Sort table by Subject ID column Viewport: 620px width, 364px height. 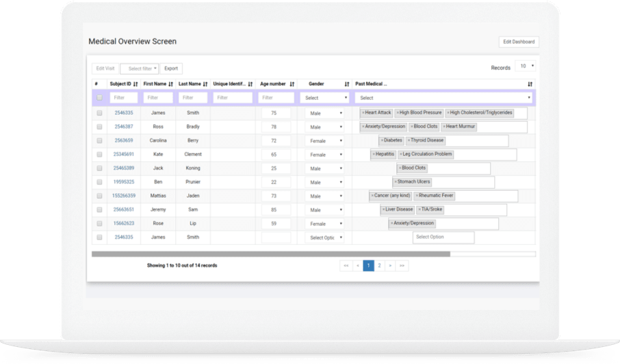point(135,84)
